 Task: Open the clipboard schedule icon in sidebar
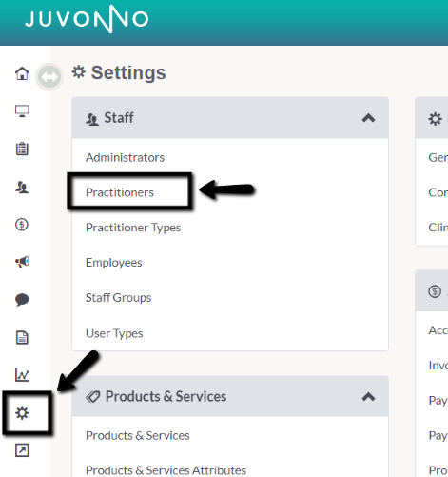pyautogui.click(x=22, y=149)
